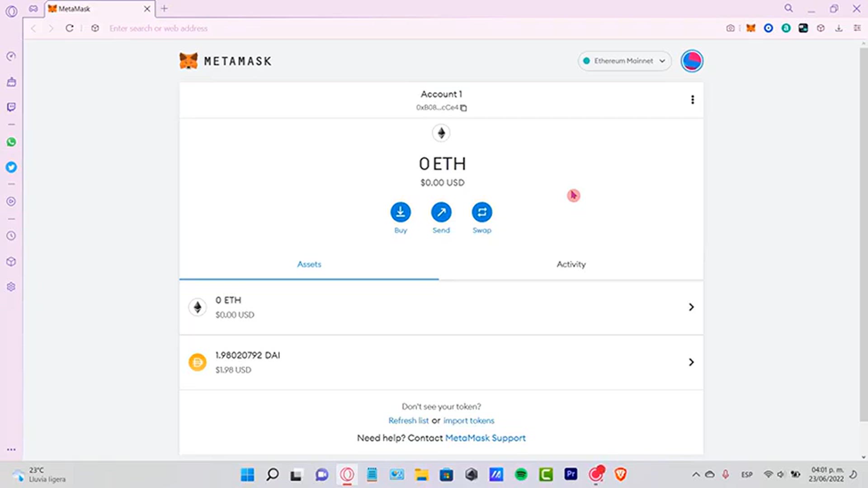The image size is (868, 488).
Task: Open the account avatar menu
Action: (692, 61)
